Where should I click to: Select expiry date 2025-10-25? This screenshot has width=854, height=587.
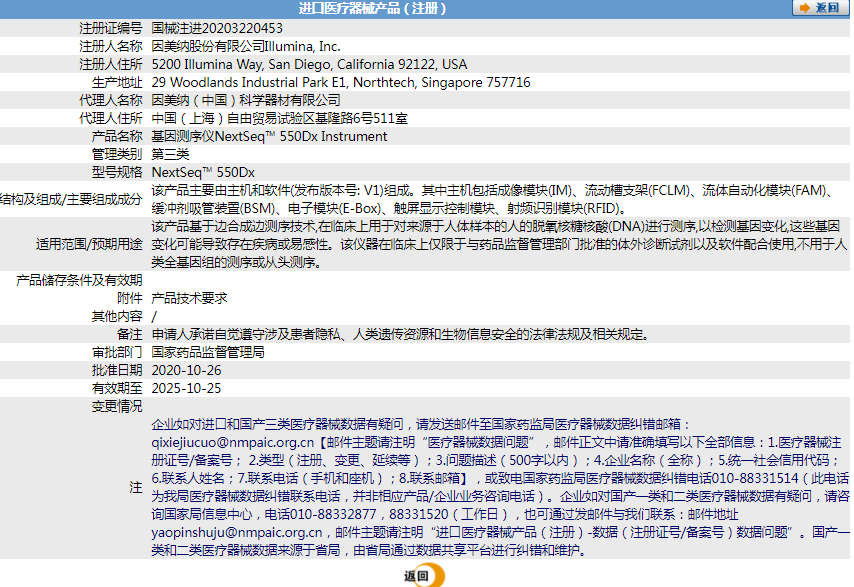tap(186, 388)
